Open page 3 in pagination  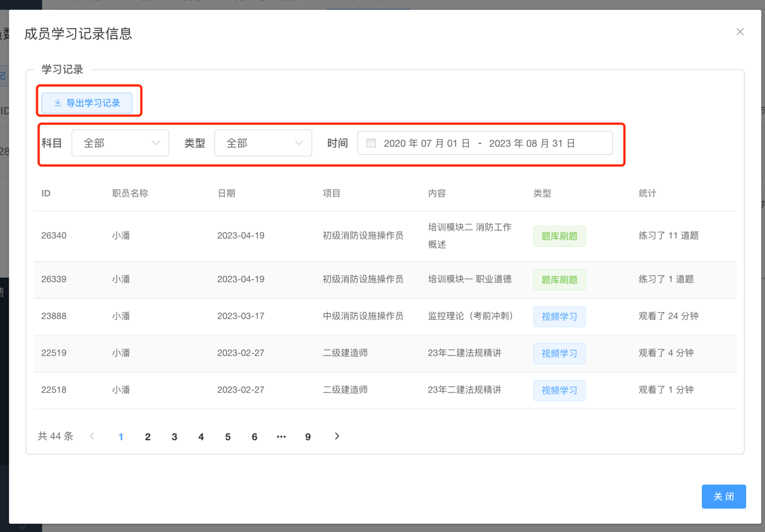pos(174,437)
